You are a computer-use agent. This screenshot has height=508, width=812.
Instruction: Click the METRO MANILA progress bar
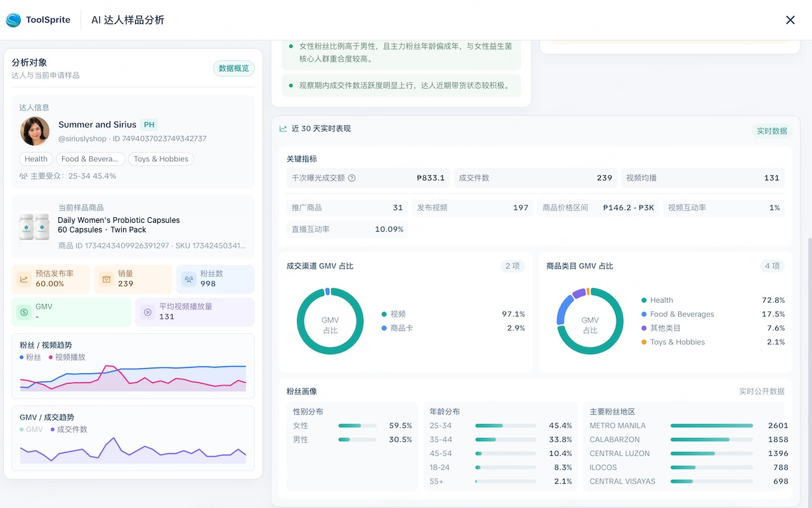point(712,425)
